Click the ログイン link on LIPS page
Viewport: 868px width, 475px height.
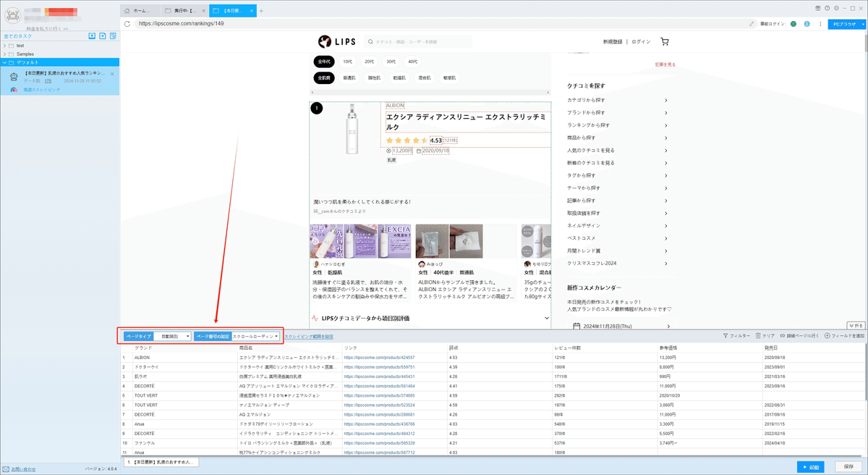pos(641,42)
